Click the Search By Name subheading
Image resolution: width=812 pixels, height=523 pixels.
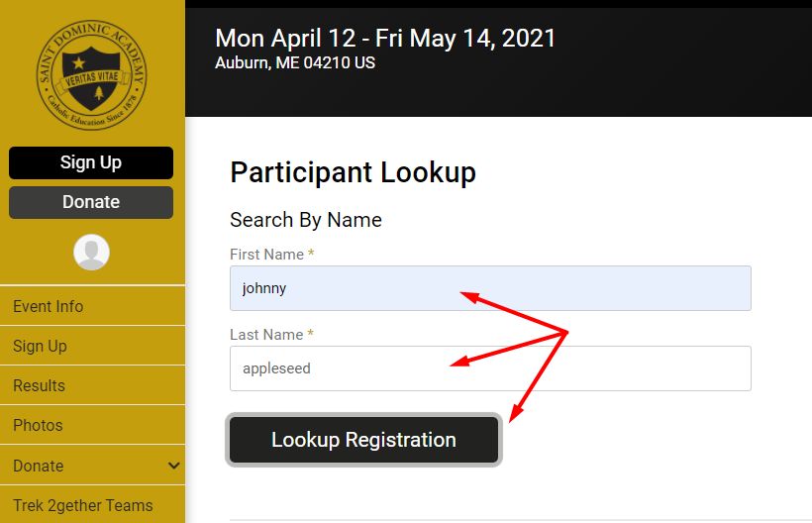pyautogui.click(x=306, y=220)
